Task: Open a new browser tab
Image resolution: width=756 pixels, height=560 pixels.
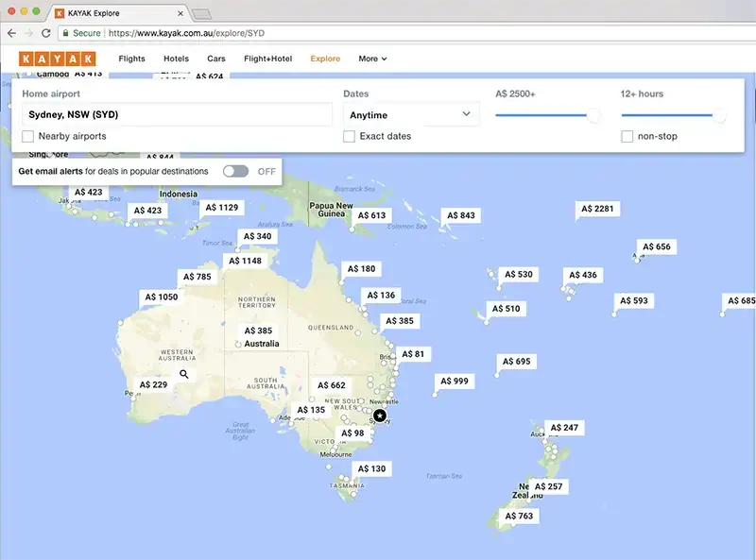Action: click(201, 14)
